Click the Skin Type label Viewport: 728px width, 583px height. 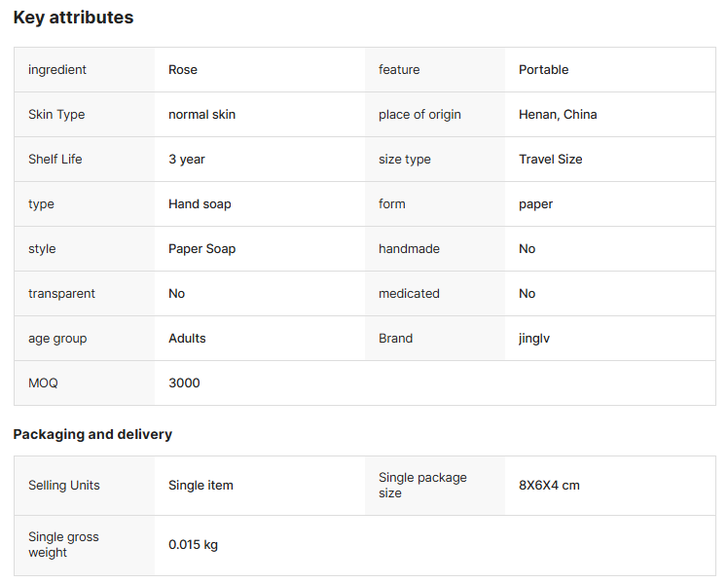click(56, 115)
